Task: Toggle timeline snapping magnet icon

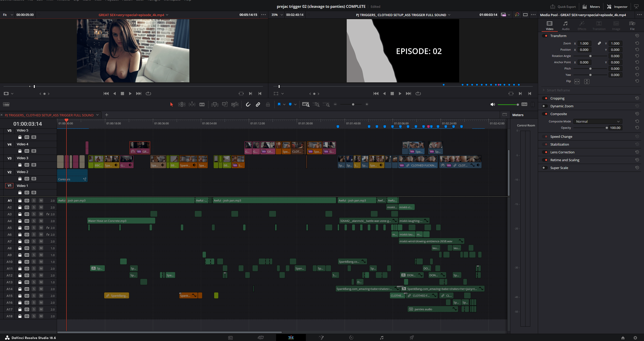Action: (x=248, y=104)
